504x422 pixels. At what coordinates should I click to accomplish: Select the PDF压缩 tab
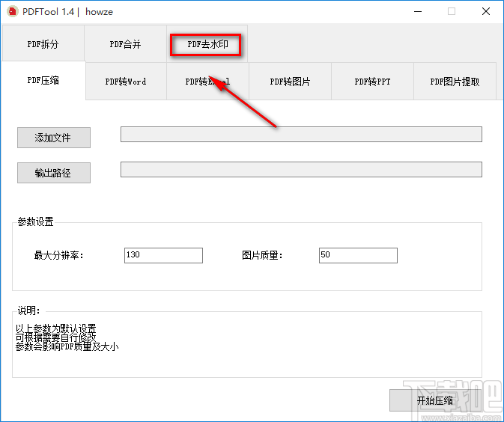(x=43, y=80)
